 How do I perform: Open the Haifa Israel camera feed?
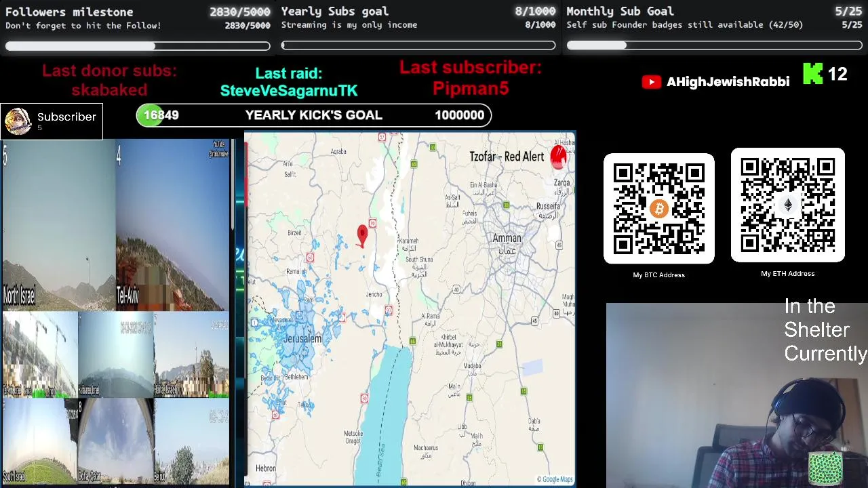pyautogui.click(x=192, y=354)
